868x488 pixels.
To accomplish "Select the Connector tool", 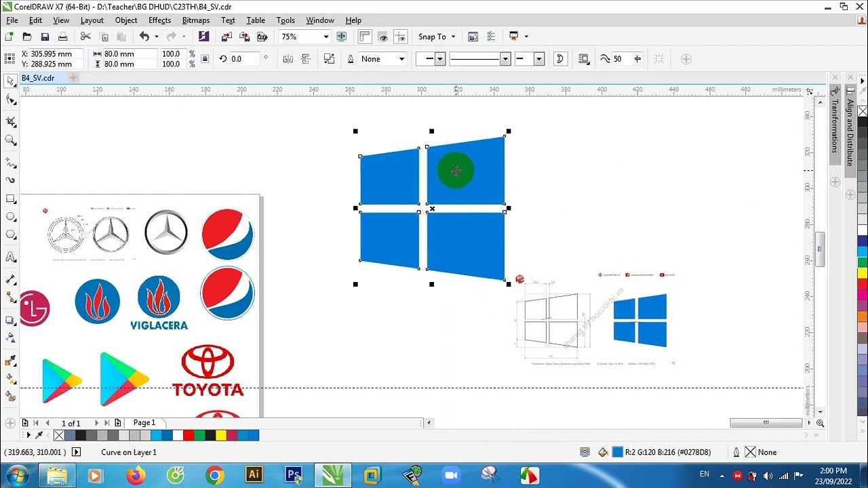I will click(10, 298).
